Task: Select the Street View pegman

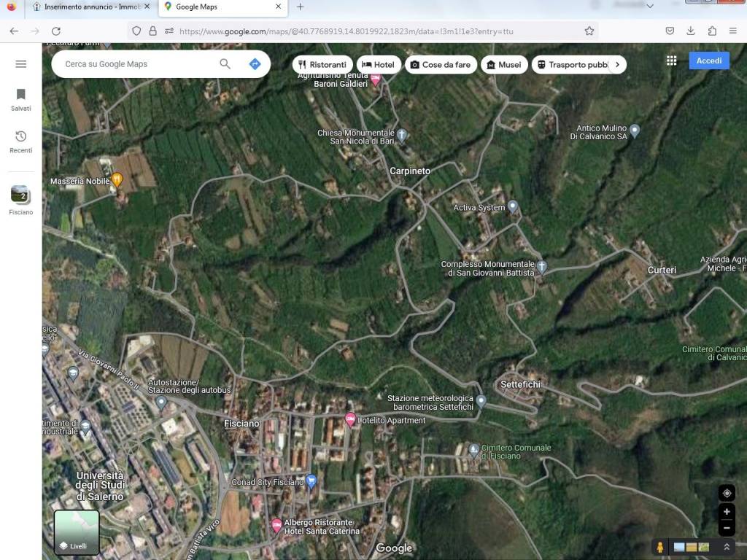Action: point(659,547)
